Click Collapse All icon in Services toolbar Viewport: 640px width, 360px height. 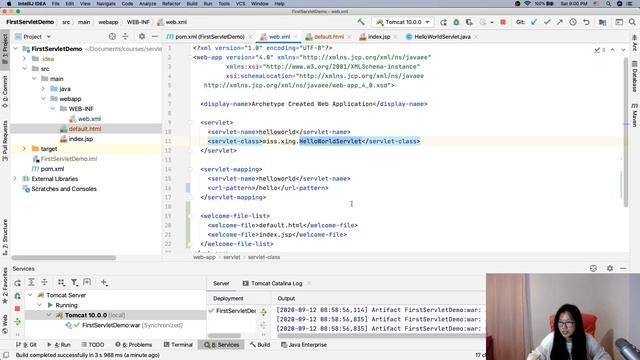pyautogui.click(x=44, y=282)
